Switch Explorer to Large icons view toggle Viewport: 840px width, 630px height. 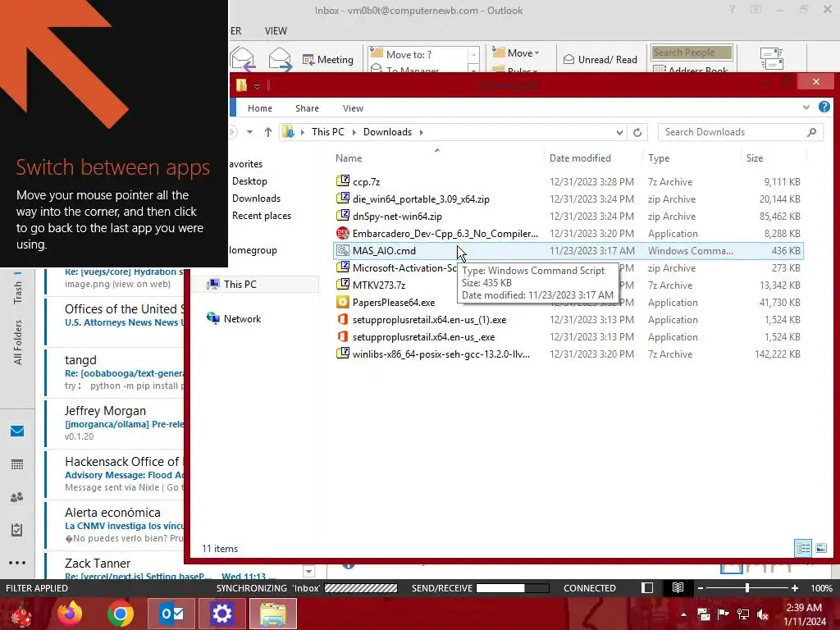(x=820, y=547)
